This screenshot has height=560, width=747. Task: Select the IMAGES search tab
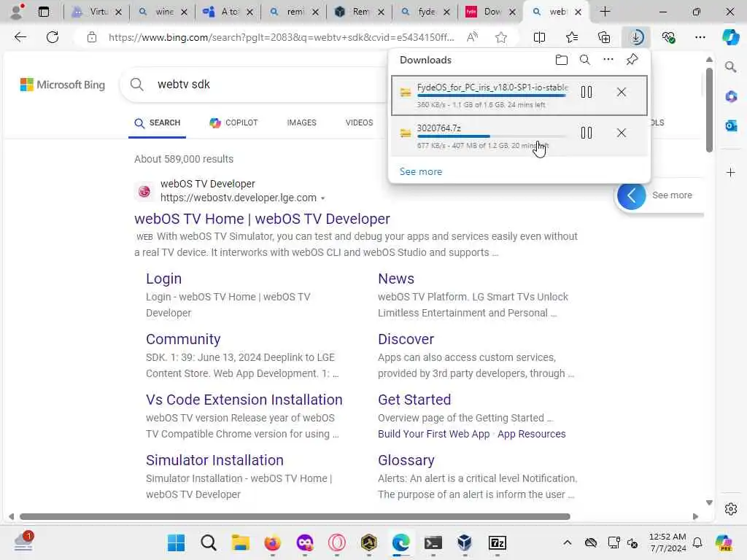click(x=301, y=122)
